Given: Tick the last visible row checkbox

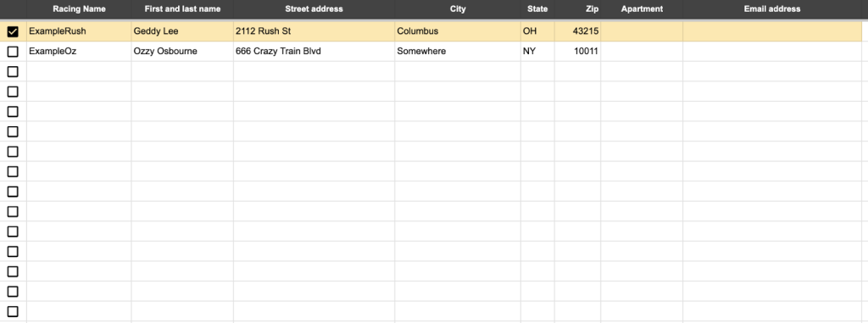Looking at the screenshot, I should coord(12,311).
